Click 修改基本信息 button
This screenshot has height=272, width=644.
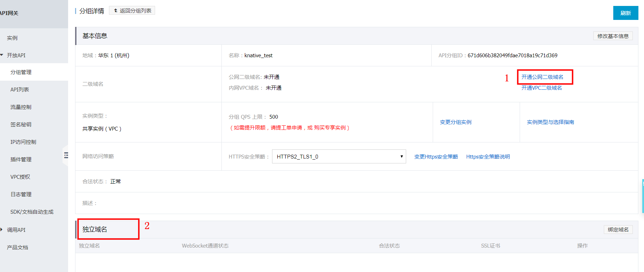pos(613,36)
